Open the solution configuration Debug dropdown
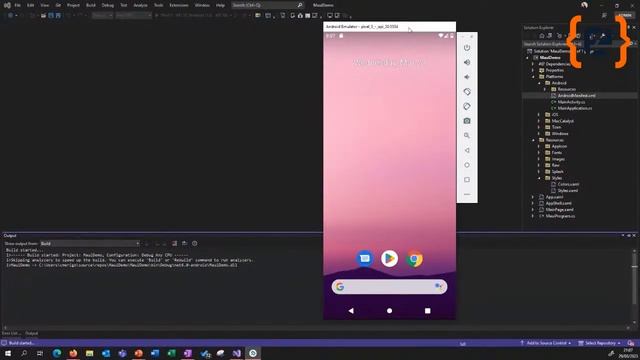Image resolution: width=640 pixels, height=360 pixels. [102, 16]
